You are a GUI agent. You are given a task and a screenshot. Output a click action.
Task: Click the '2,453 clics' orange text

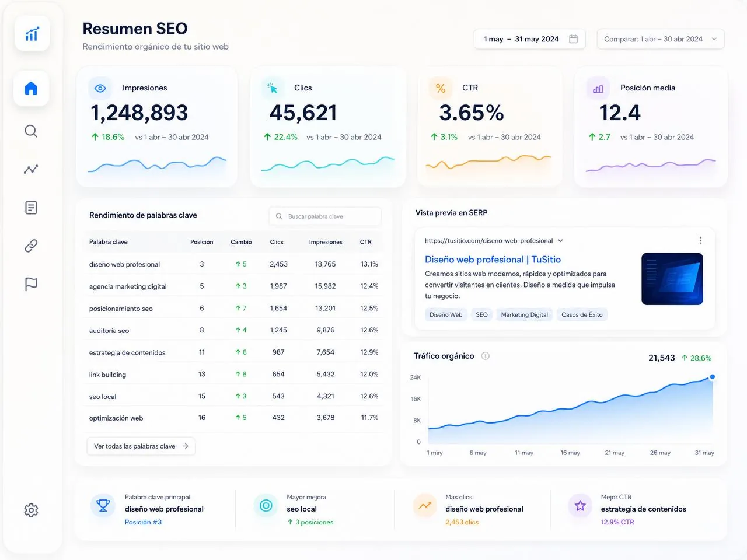[462, 522]
